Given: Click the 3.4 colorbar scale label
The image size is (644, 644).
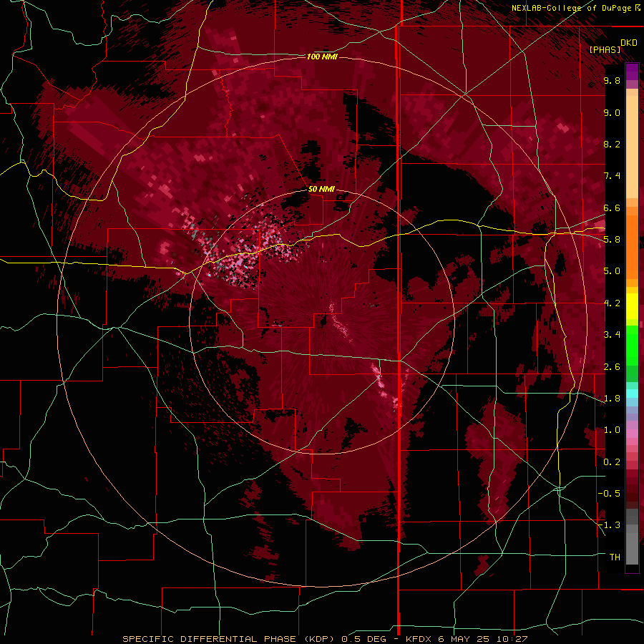Looking at the screenshot, I should [612, 335].
